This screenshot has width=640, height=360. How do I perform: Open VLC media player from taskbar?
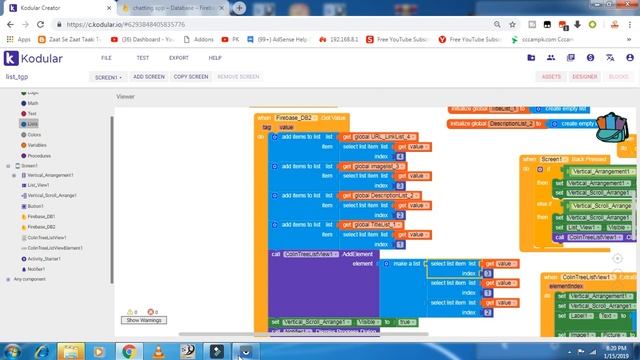158,351
